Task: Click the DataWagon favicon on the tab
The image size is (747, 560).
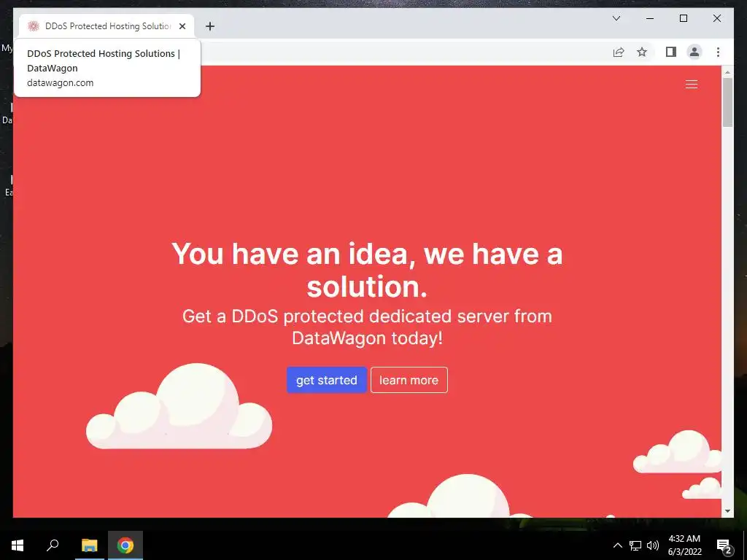Action: click(33, 26)
